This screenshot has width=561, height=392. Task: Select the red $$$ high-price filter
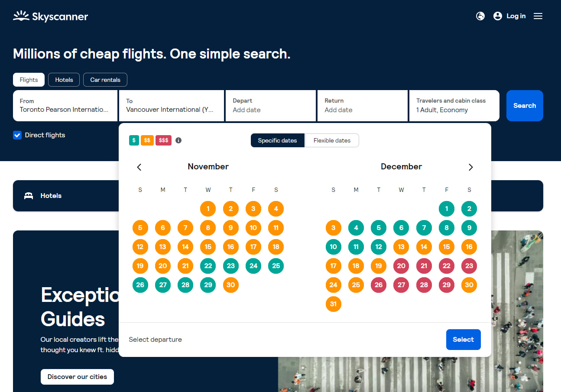pyautogui.click(x=163, y=140)
